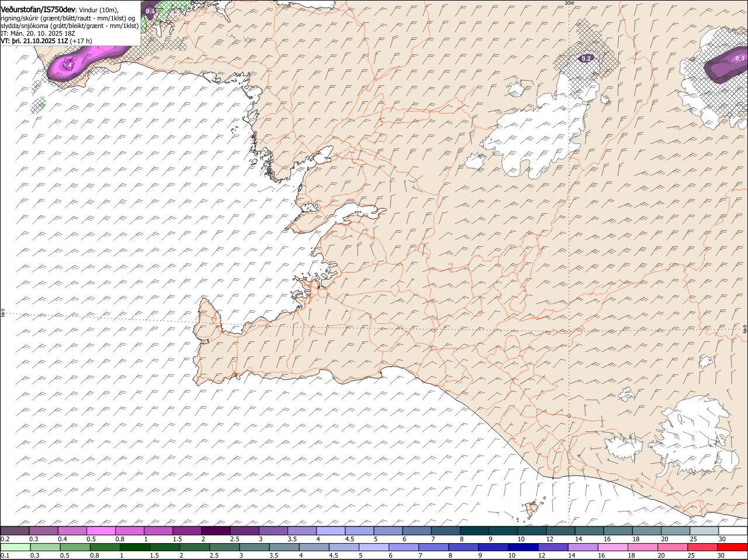Screen dimensions: 748x560
Task: Pick the bottom legend swatch between 8 and 9
Action: (x=464, y=547)
